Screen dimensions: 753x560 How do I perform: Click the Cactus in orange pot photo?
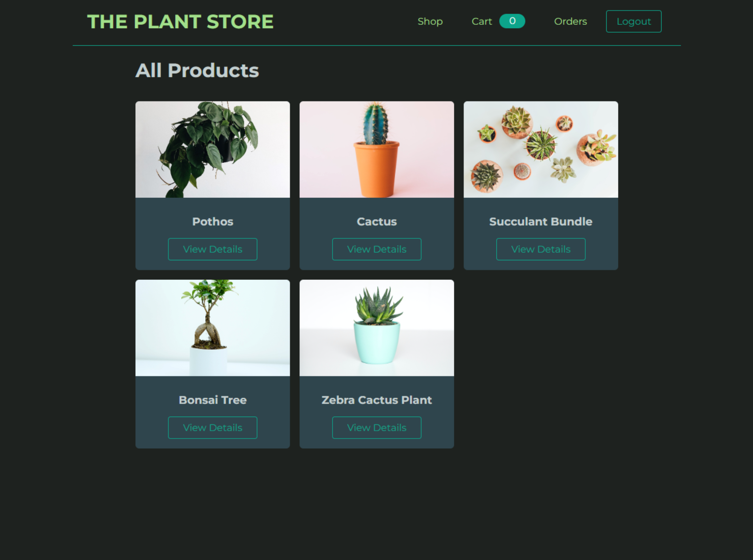[376, 150]
